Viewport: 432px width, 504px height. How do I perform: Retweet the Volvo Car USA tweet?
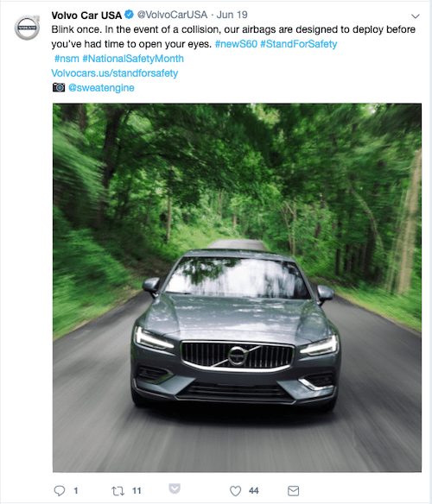point(118,491)
